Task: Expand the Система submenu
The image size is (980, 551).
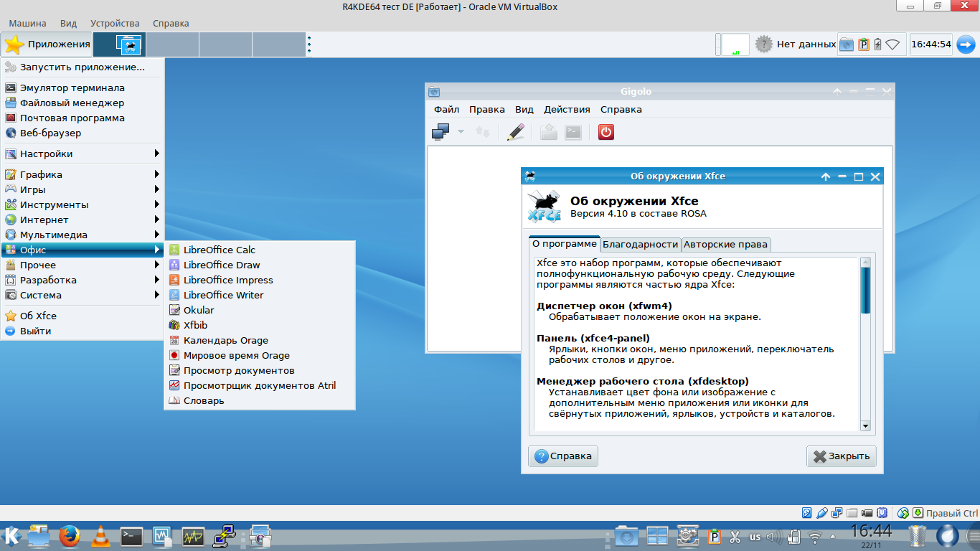Action: tap(83, 295)
